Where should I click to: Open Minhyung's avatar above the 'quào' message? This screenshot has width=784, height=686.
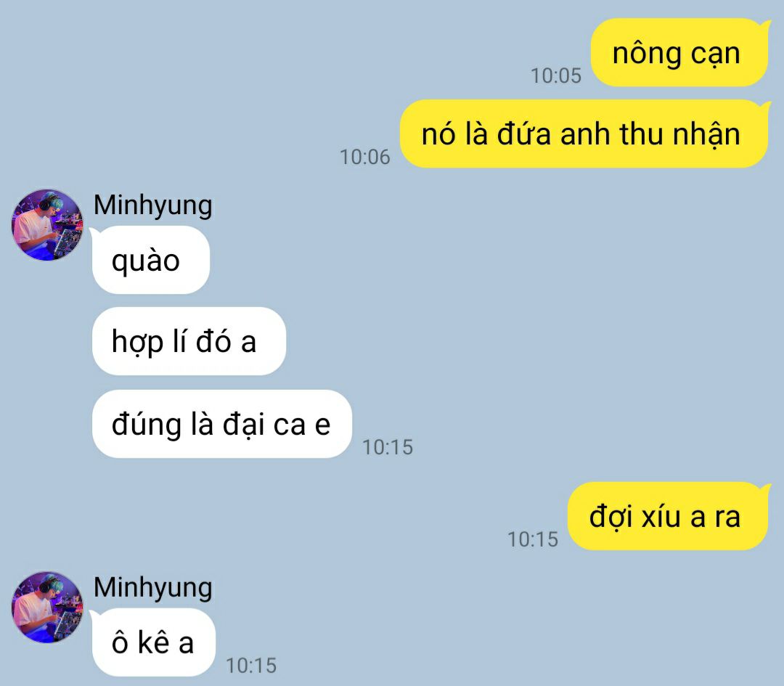(47, 225)
